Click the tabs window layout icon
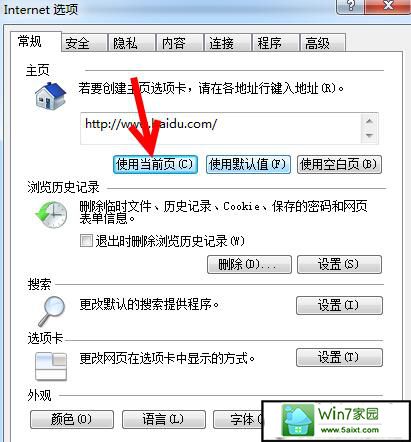This screenshot has width=411, height=442. (51, 367)
